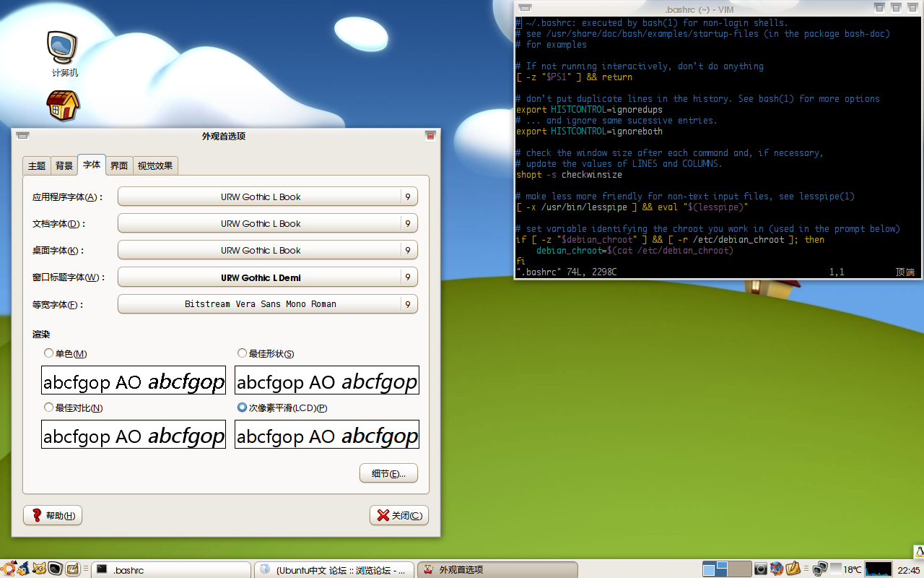Launch the Pidgin bird icon in panel
This screenshot has height=578, width=924.
coord(24,569)
